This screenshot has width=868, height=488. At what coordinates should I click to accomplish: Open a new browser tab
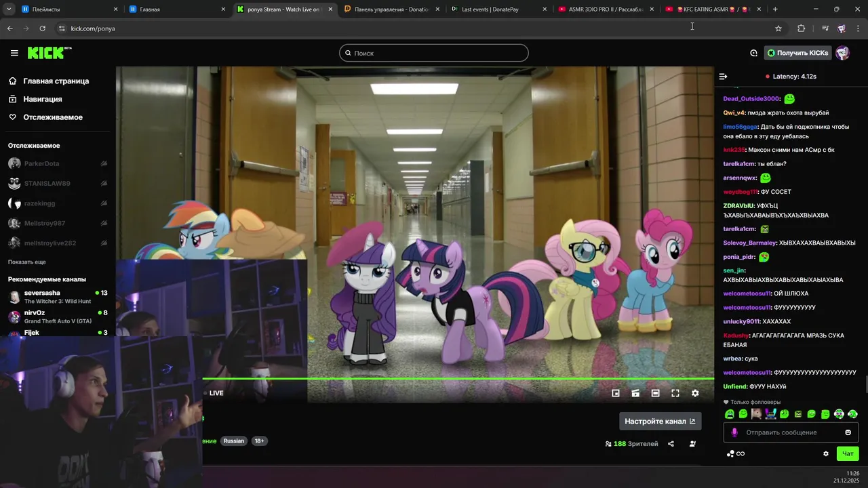point(775,9)
